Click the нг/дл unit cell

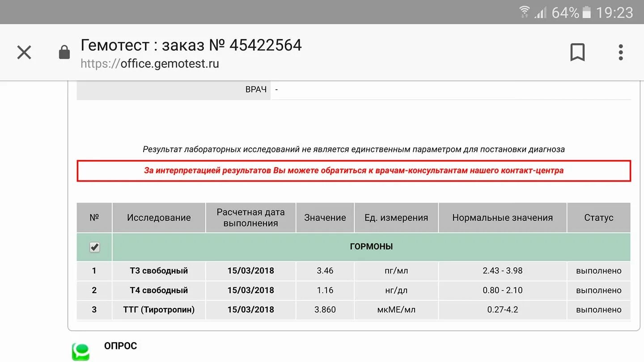coord(396,290)
